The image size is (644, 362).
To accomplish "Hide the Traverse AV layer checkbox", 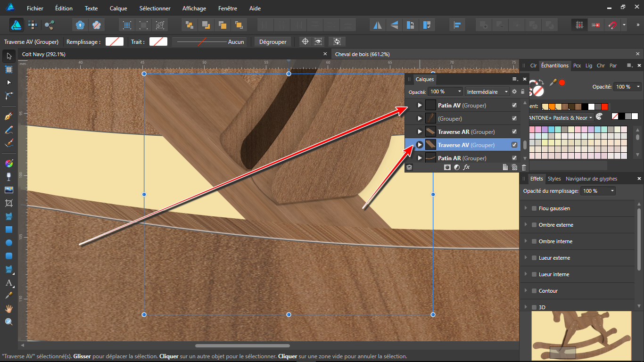I will 514,145.
